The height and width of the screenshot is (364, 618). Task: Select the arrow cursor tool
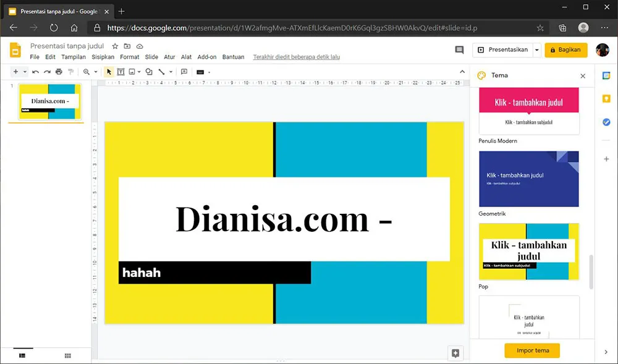(x=109, y=72)
